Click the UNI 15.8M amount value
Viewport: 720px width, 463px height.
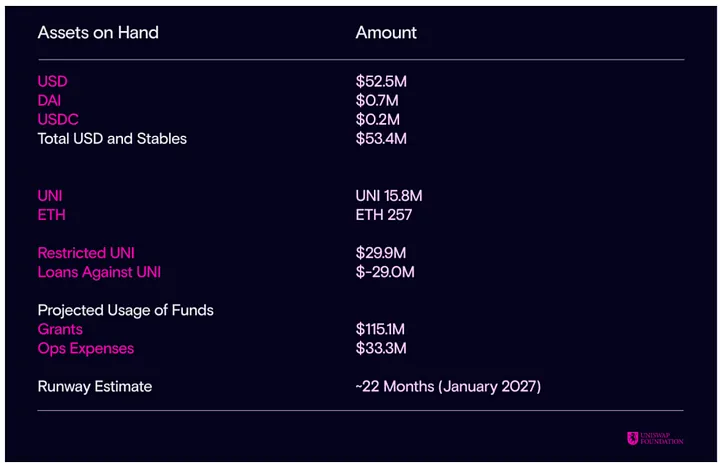point(389,196)
